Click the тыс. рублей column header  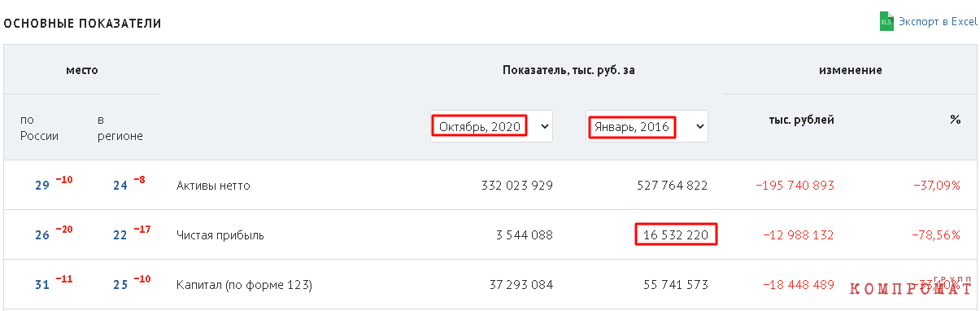[x=802, y=120]
